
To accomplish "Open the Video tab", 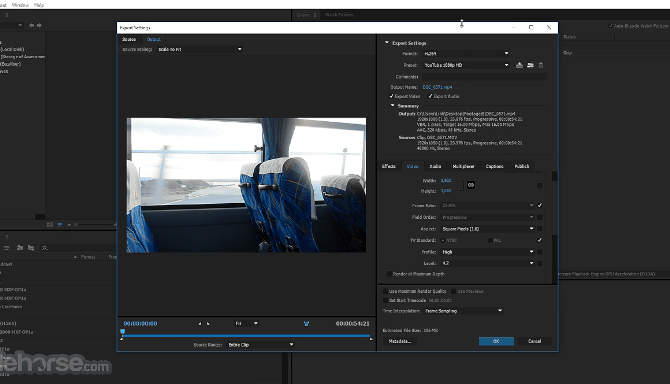I will coord(412,166).
